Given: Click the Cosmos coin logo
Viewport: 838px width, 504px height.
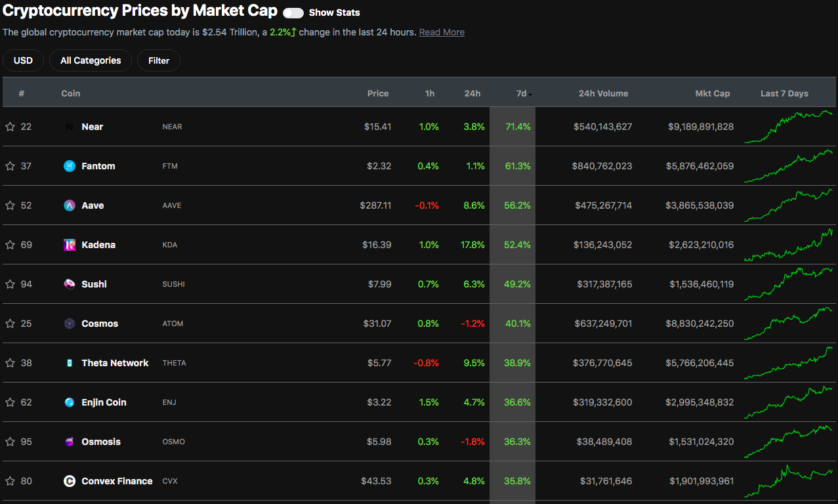Looking at the screenshot, I should click(x=70, y=324).
